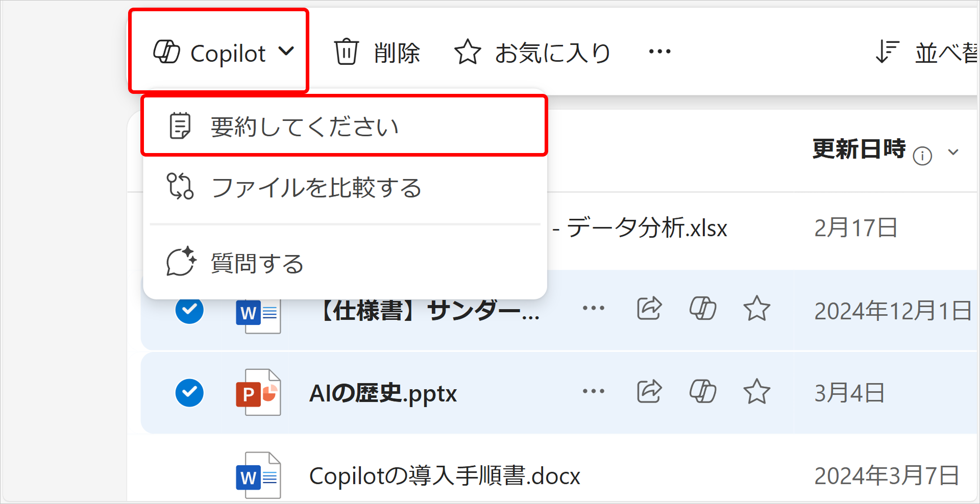Image resolution: width=980 pixels, height=504 pixels.
Task: Share the 【仕様書】サンダー file
Action: [x=649, y=308]
